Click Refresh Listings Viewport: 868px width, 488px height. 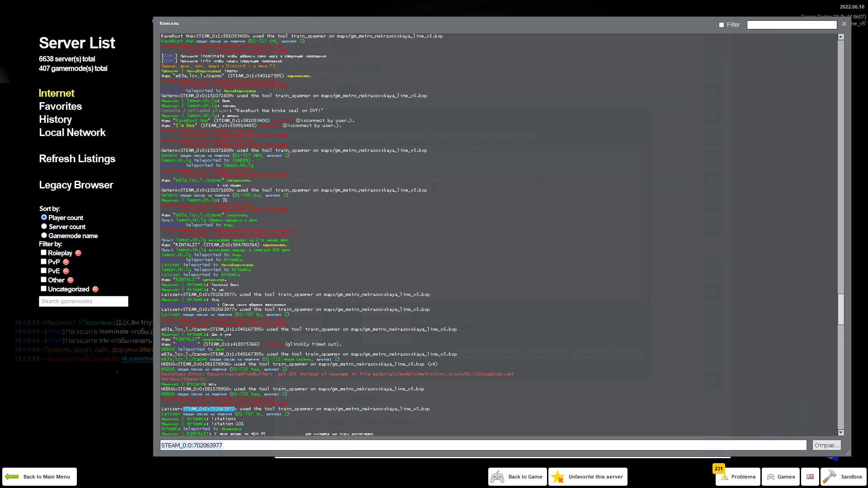[77, 159]
